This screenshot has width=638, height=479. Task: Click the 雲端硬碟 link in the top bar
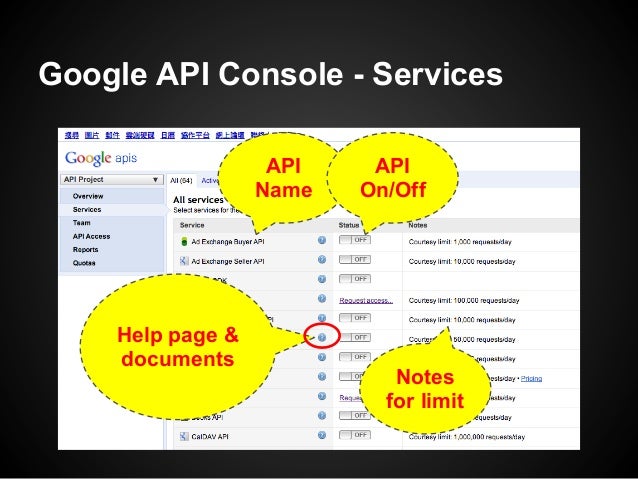tap(140, 135)
